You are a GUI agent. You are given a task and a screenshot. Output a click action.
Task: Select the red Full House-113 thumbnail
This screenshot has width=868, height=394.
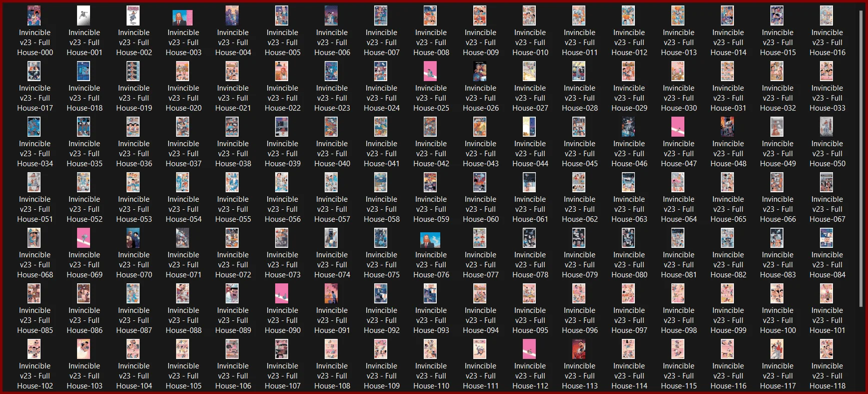579,349
